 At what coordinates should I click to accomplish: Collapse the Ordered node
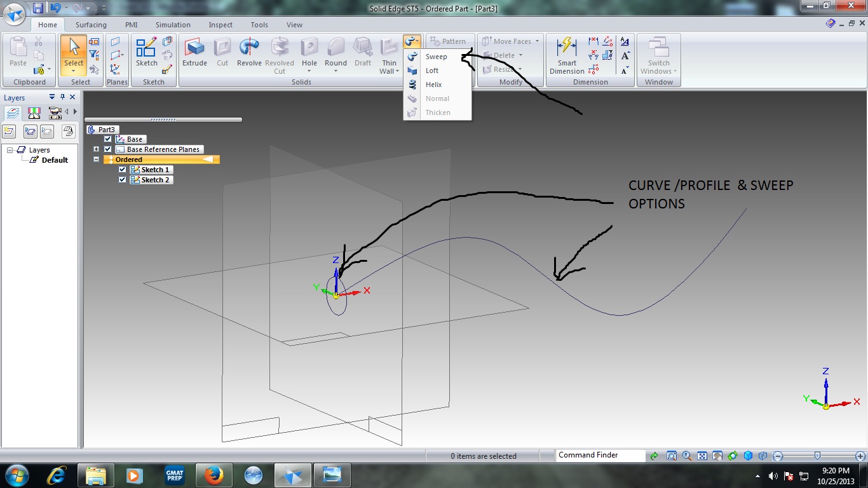click(x=96, y=159)
